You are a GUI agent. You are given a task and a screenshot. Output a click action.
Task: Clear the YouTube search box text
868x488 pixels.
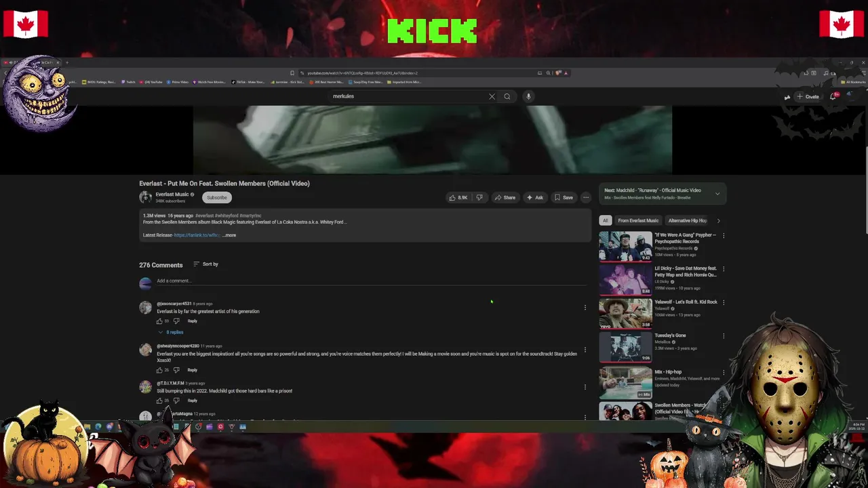pyautogui.click(x=492, y=96)
